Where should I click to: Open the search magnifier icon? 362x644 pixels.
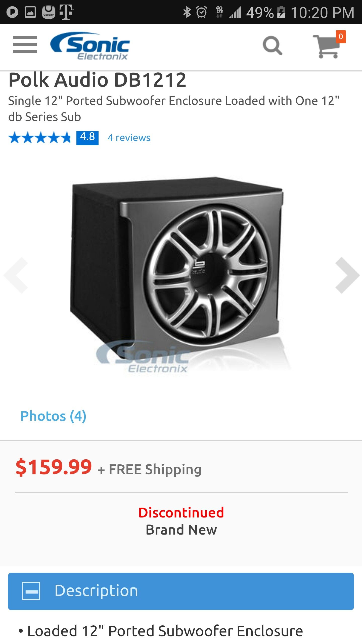[x=273, y=46]
